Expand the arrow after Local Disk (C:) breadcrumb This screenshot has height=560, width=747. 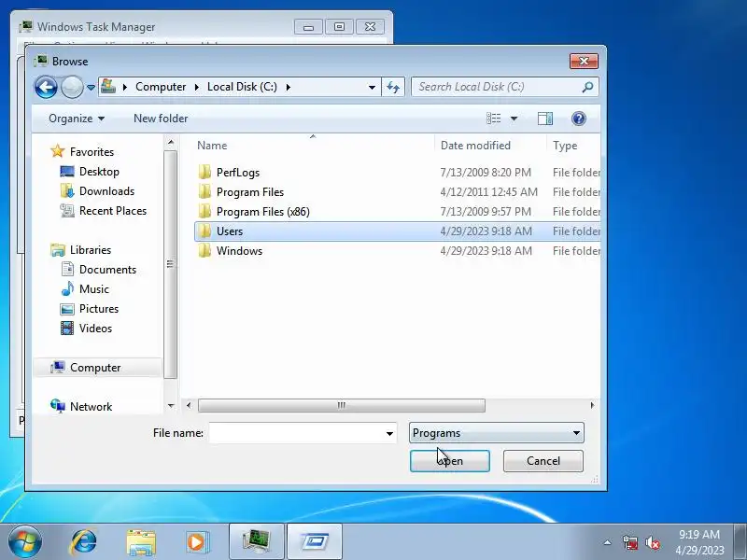tap(289, 87)
